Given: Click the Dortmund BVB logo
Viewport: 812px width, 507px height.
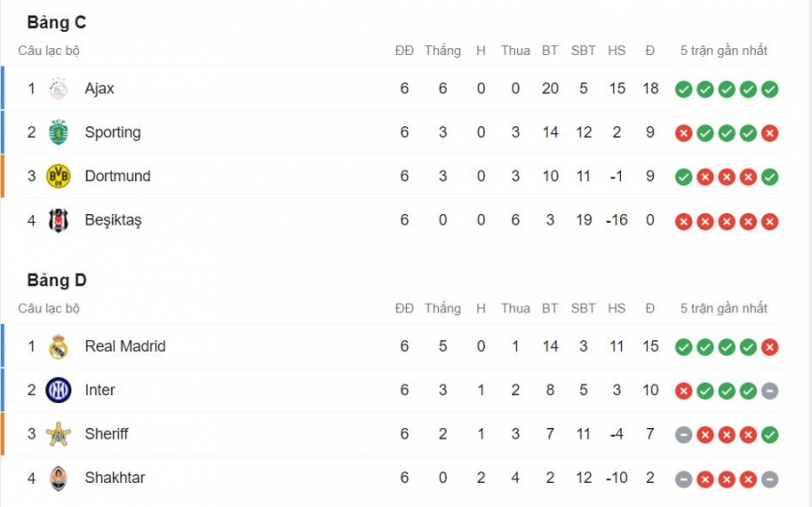Looking at the screenshot, I should tap(59, 176).
